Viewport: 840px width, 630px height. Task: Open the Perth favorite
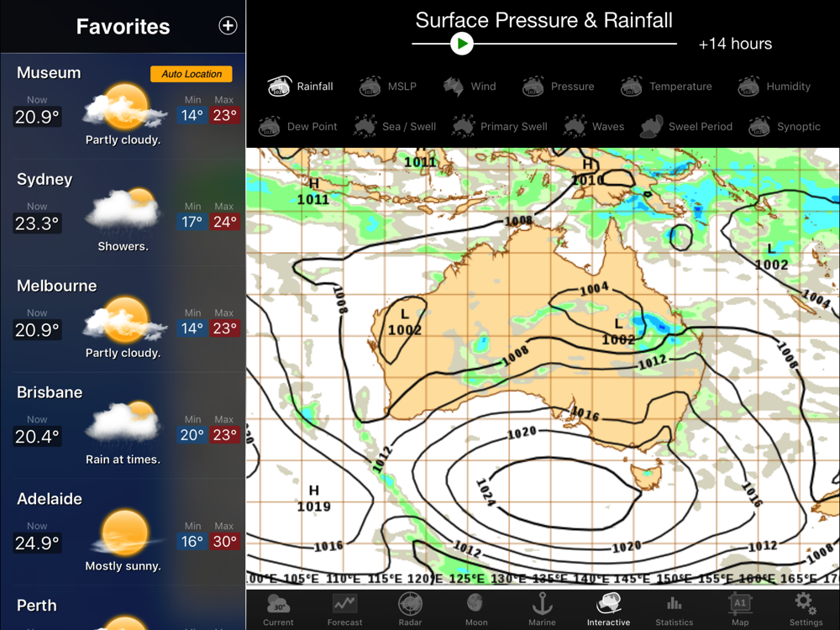(x=123, y=608)
